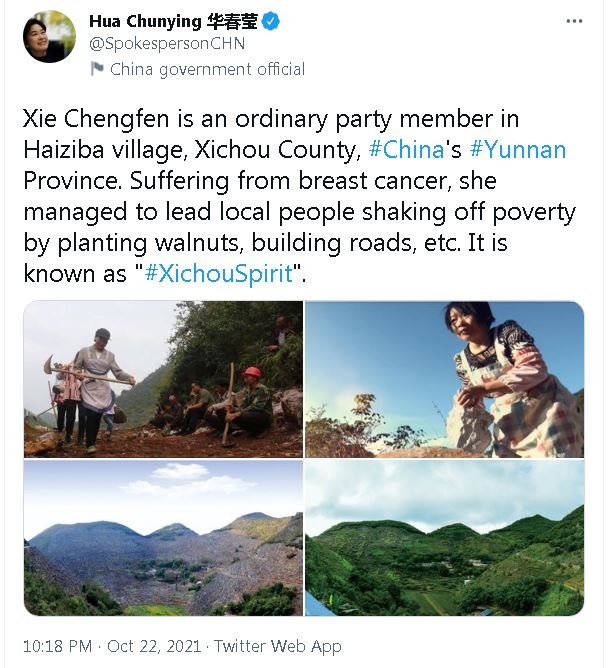Open the #Yunnan hashtag link
Image resolution: width=608 pixels, height=668 pixels.
tap(516, 150)
